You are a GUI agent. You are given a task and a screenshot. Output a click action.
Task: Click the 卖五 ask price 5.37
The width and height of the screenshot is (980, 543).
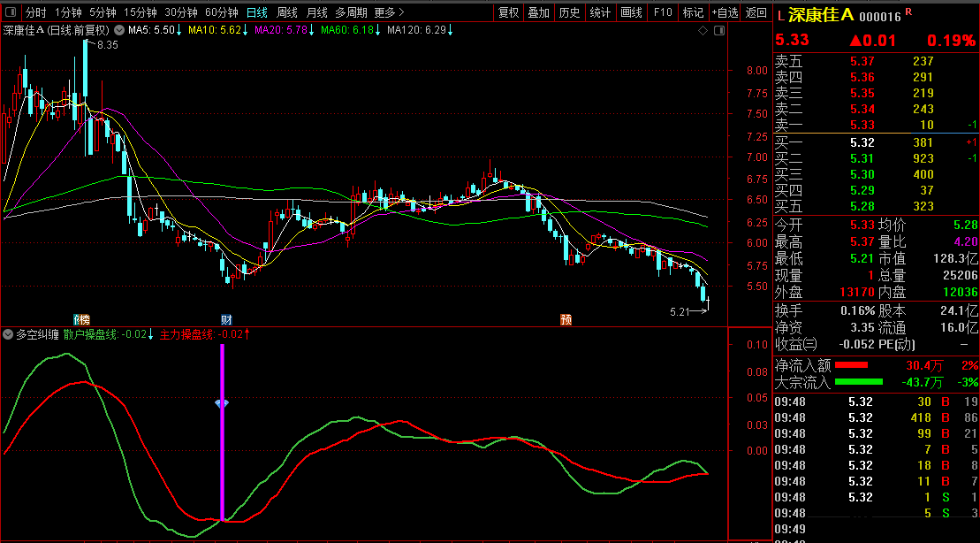(862, 61)
